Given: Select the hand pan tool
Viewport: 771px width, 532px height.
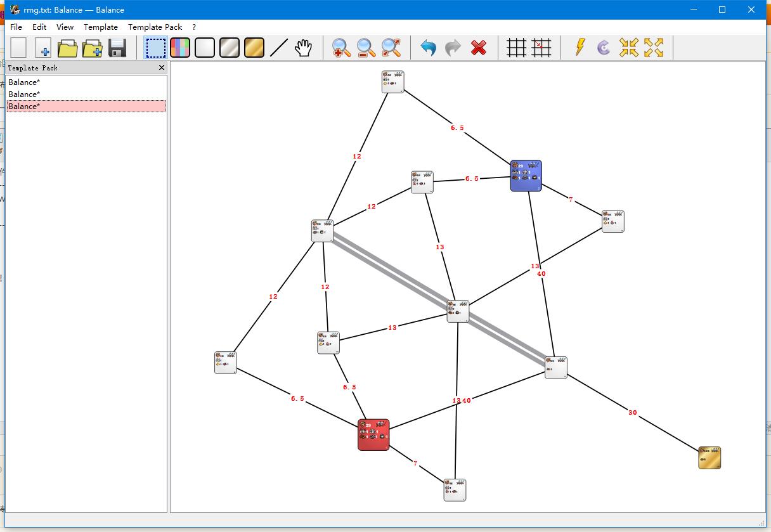Looking at the screenshot, I should [x=304, y=48].
